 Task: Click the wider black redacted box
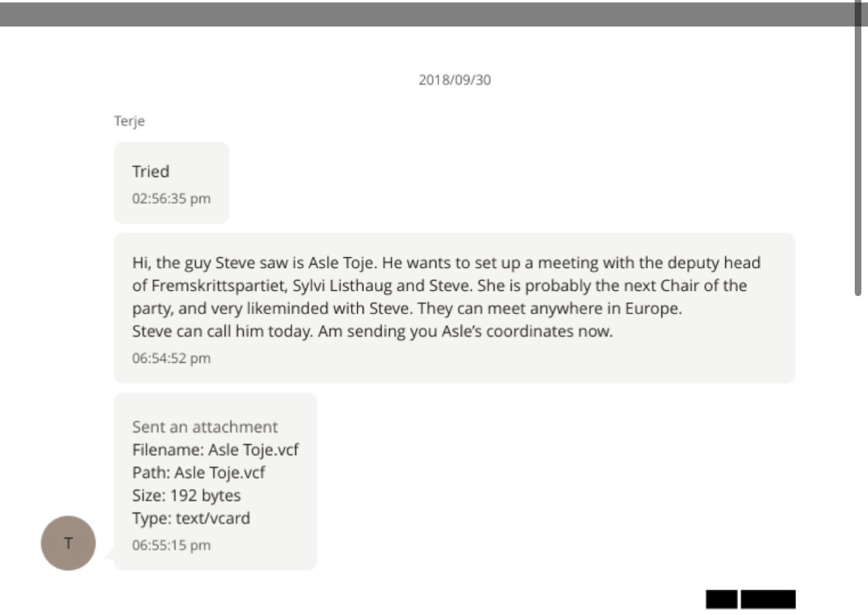pyautogui.click(x=768, y=599)
